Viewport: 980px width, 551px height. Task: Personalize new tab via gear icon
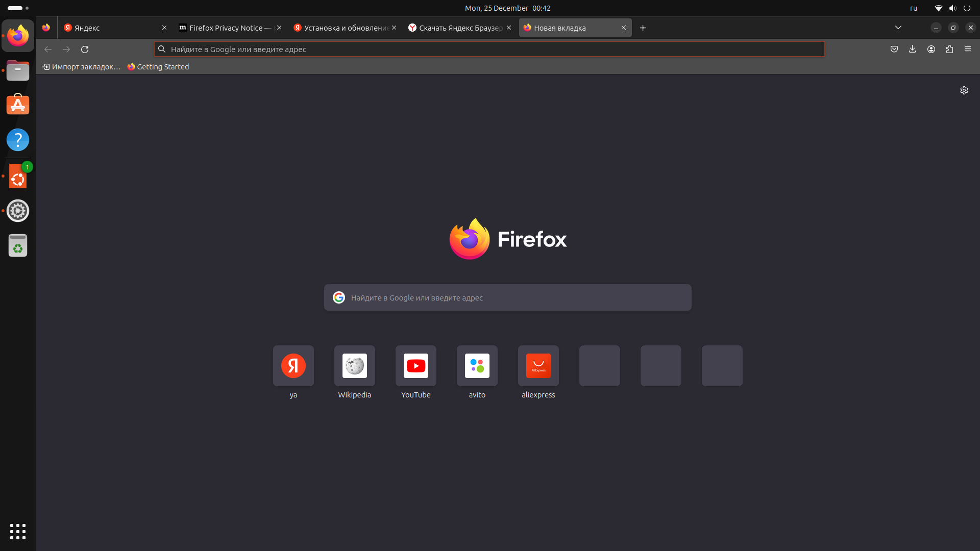pos(964,90)
